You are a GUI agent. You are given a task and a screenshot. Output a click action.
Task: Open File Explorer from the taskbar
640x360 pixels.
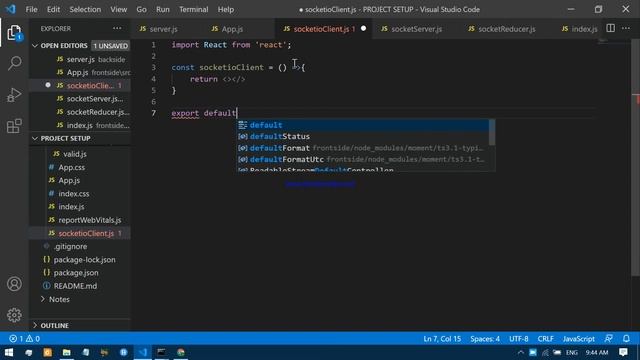coord(67,352)
